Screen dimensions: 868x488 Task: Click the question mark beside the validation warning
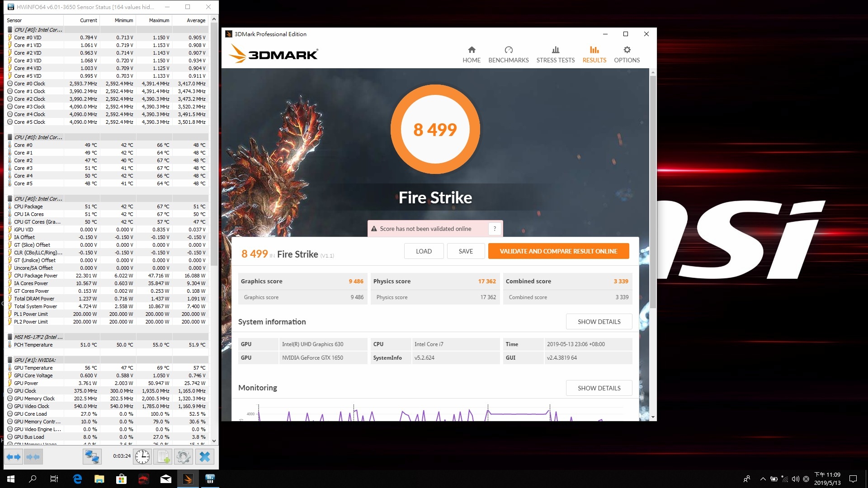coord(495,229)
